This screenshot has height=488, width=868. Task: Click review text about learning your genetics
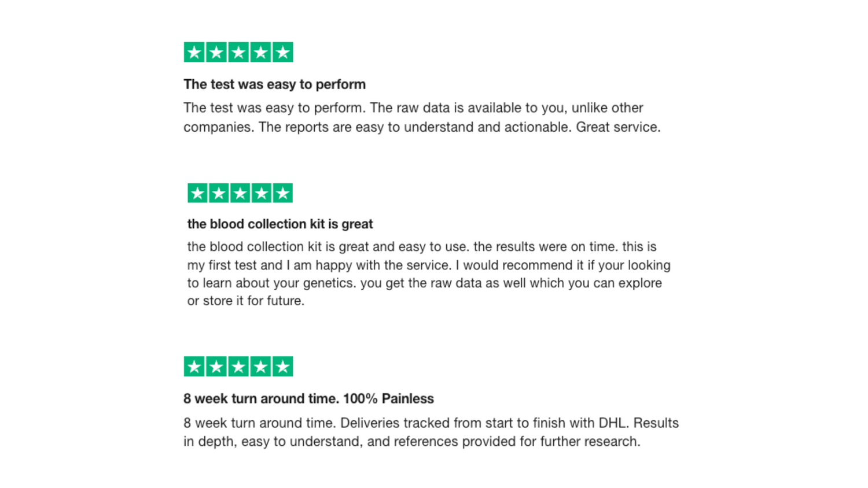(x=429, y=273)
